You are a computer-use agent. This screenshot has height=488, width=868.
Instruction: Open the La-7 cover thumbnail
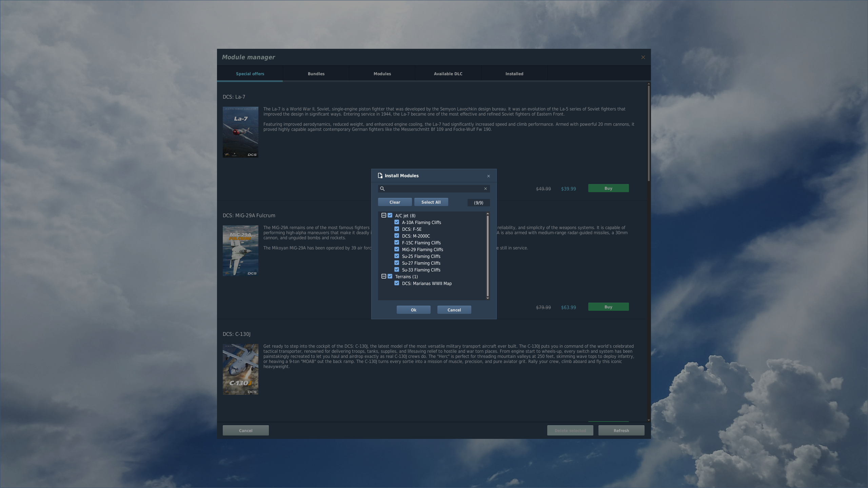pyautogui.click(x=240, y=132)
